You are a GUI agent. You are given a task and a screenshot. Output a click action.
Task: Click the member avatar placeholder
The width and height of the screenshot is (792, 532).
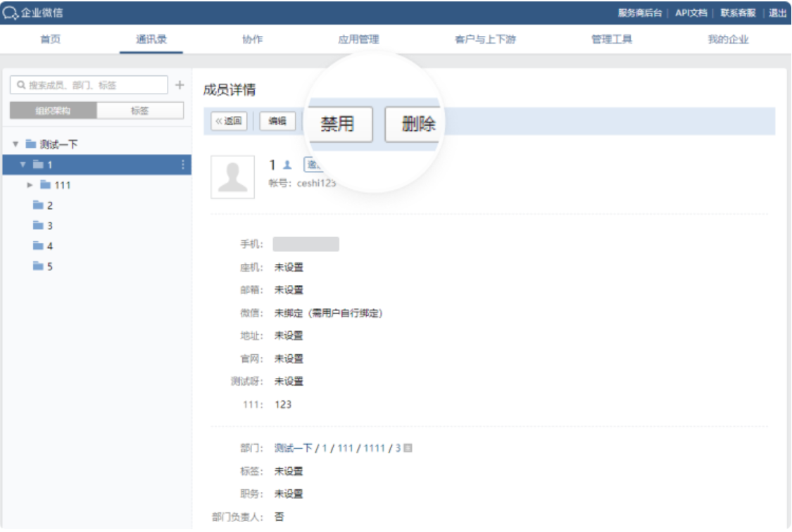coord(233,177)
